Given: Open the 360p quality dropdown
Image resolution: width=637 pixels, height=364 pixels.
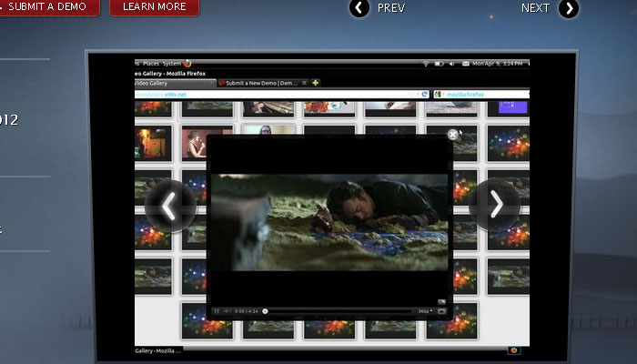Looking at the screenshot, I should pyautogui.click(x=425, y=311).
